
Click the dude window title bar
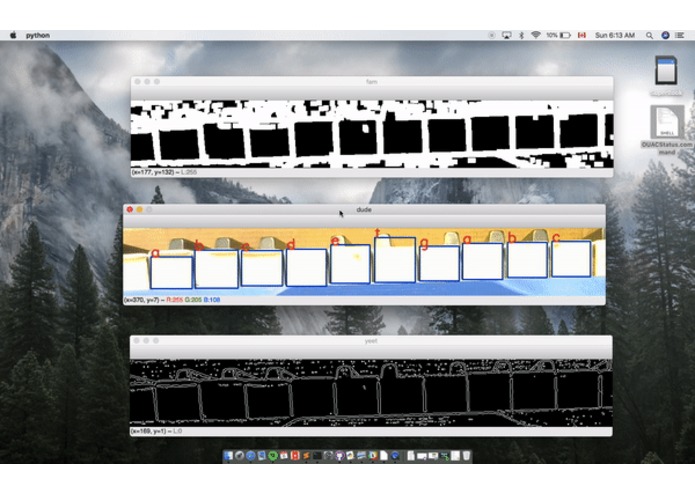364,210
